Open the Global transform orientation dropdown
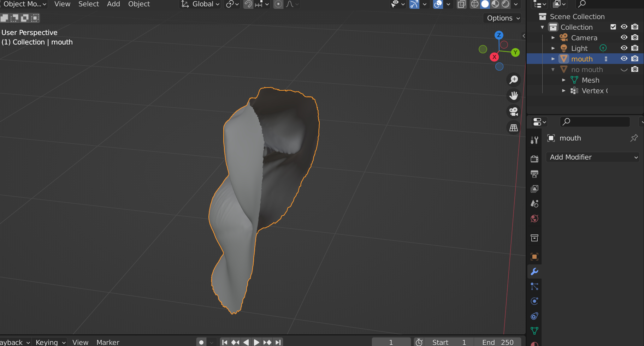This screenshot has width=644, height=346. tap(201, 4)
